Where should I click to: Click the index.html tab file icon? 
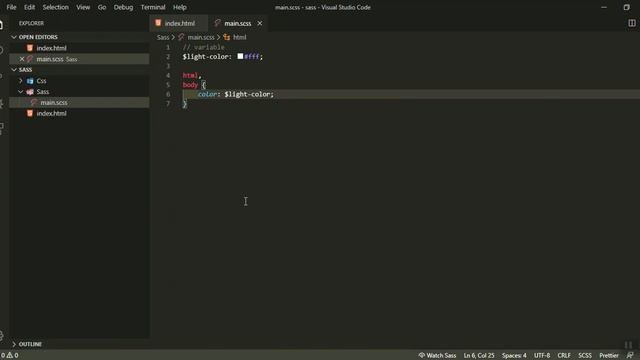click(158, 23)
